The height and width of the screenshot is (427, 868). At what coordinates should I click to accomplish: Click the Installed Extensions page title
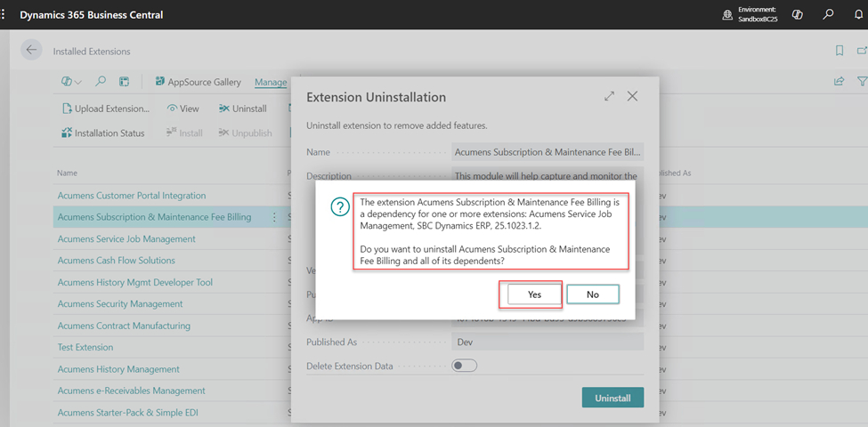[x=92, y=51]
